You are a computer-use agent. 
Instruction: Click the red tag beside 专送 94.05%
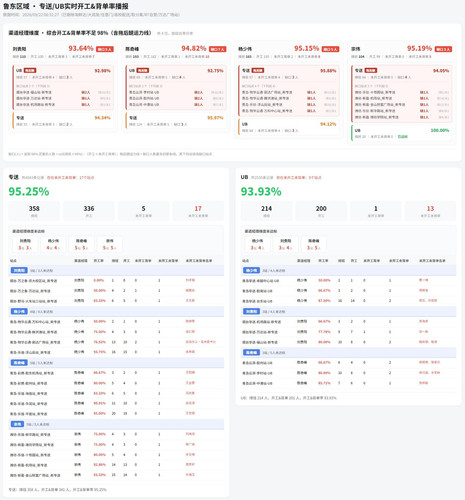point(371,70)
